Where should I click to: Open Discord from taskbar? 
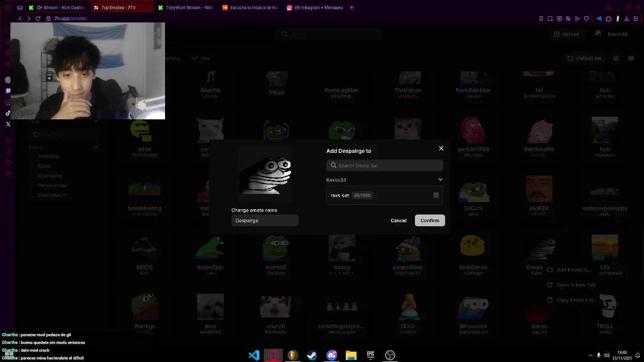tap(332, 355)
